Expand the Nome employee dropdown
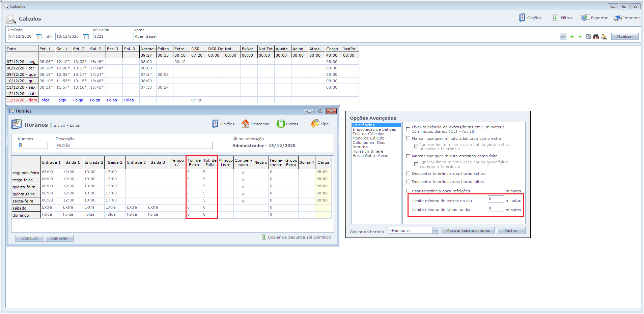This screenshot has height=314, width=644. point(563,37)
